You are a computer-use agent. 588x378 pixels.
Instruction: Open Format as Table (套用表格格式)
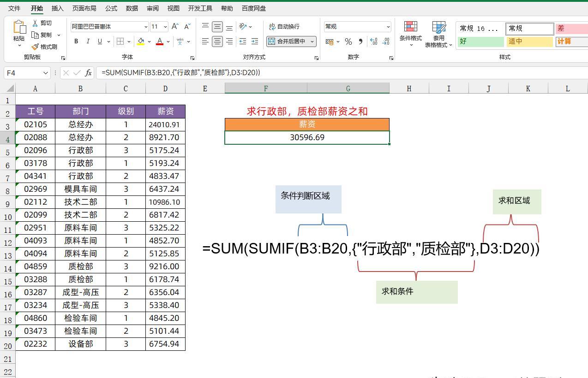(x=438, y=34)
